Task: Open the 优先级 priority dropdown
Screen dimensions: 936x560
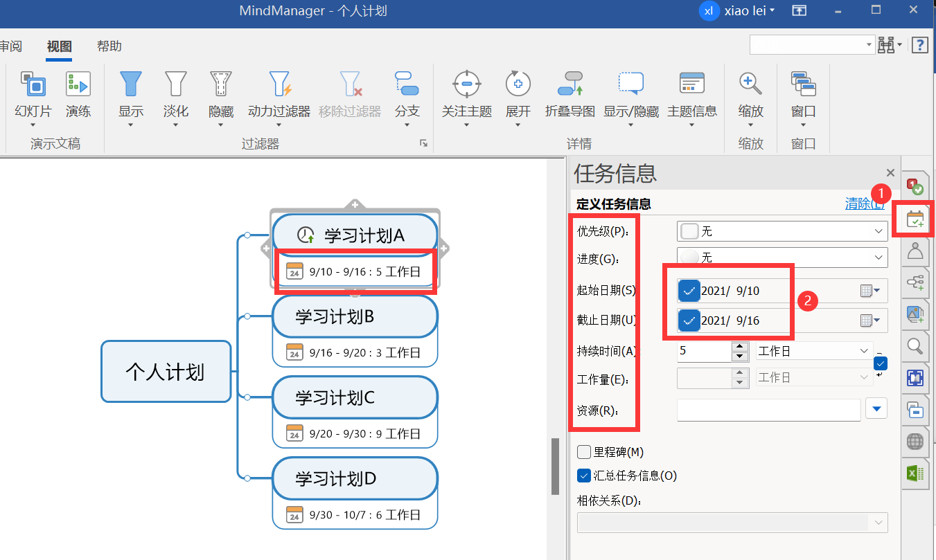Action: (x=879, y=231)
